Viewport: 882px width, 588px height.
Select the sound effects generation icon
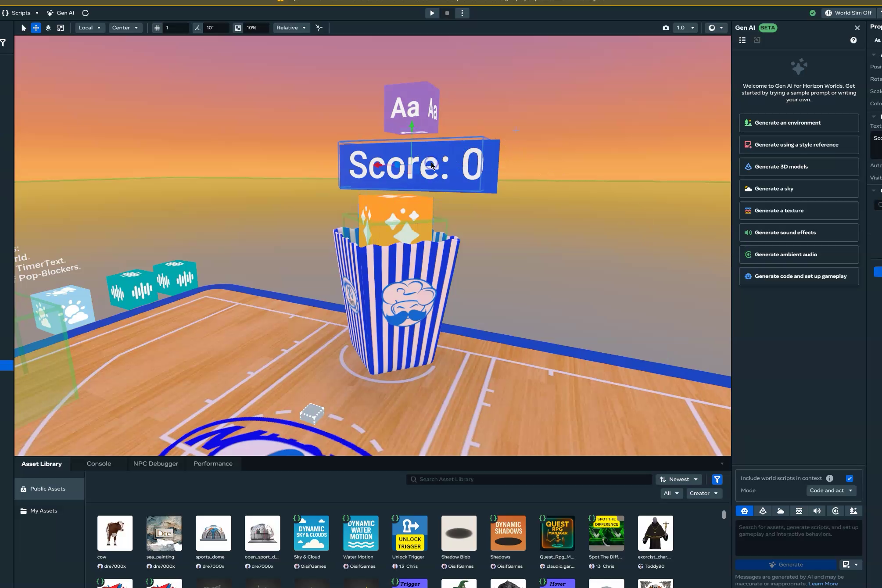(817, 511)
